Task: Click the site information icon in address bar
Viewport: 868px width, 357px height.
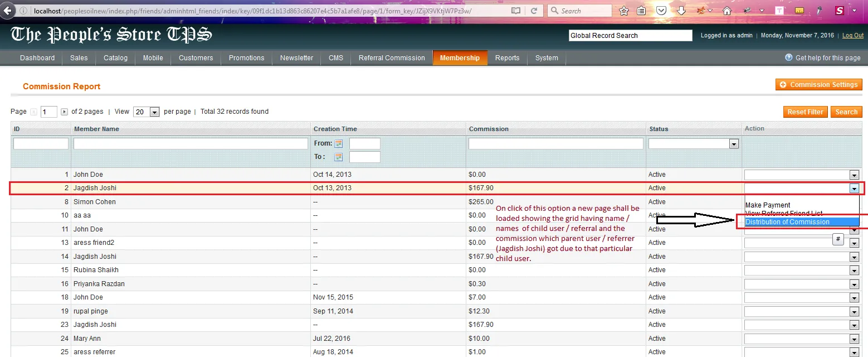Action: 23,11
